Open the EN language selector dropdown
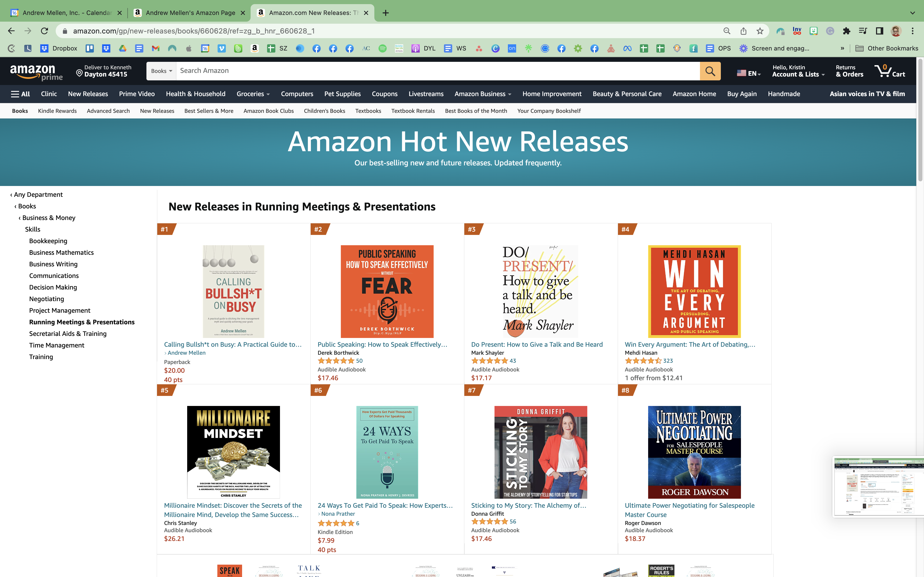Screen dimensions: 924x577 point(748,73)
